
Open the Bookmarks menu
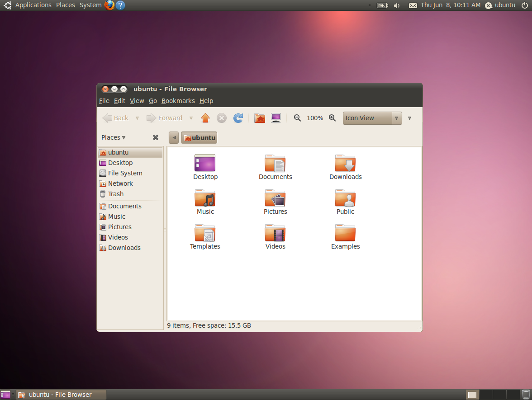[178, 101]
